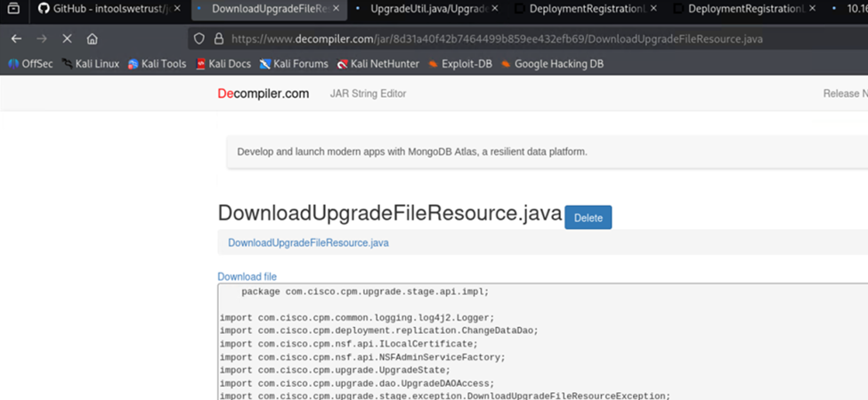Viewport: 868px width, 400px height.
Task: Stop page loading with X button
Action: (68, 39)
